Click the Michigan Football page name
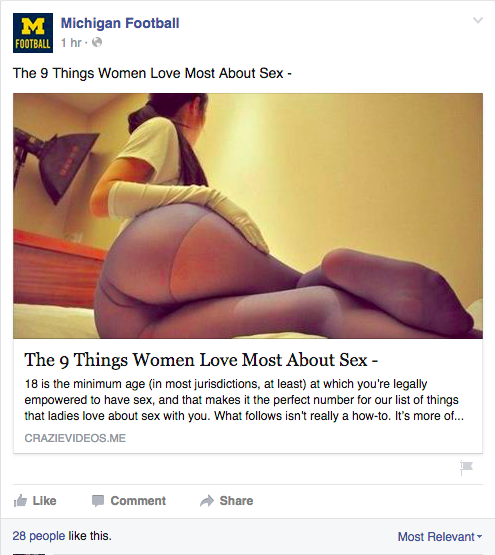Image resolution: width=495 pixels, height=555 pixels. (x=120, y=23)
